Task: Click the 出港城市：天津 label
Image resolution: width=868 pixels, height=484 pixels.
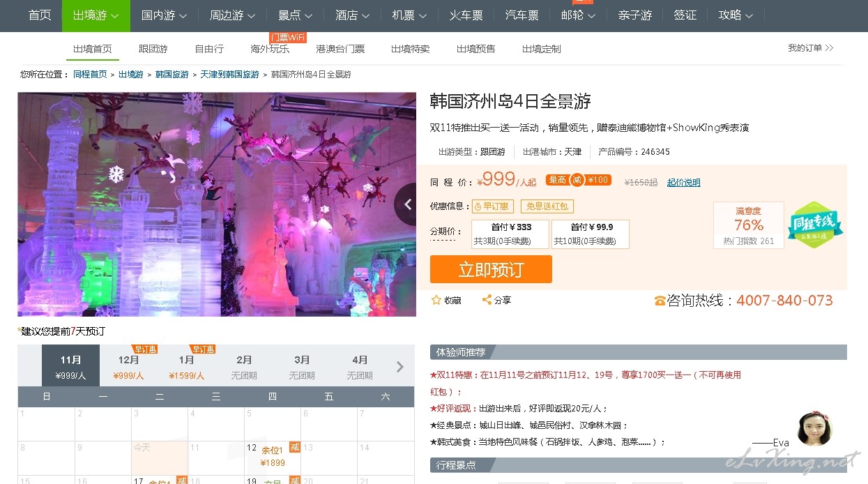Action: coord(551,151)
